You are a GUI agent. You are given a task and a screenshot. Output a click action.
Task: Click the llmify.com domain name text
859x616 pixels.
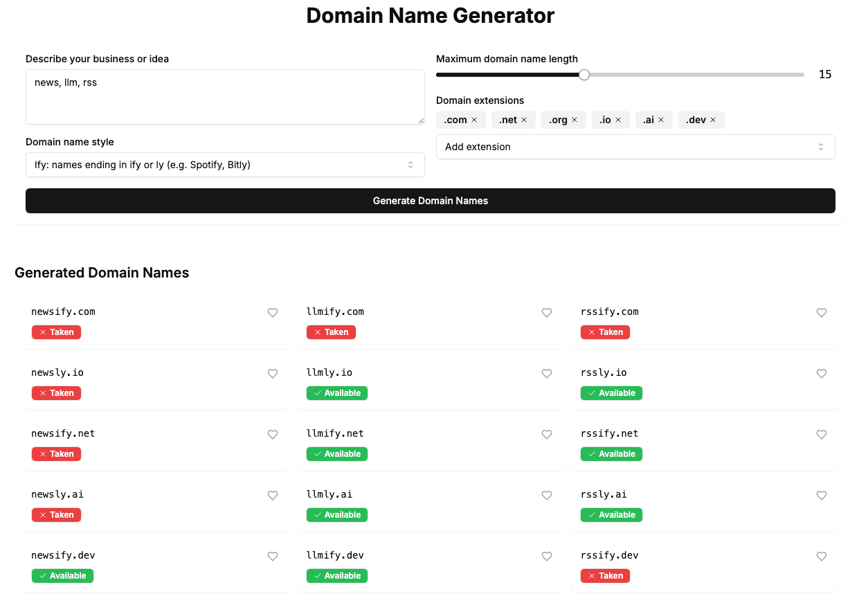point(335,311)
